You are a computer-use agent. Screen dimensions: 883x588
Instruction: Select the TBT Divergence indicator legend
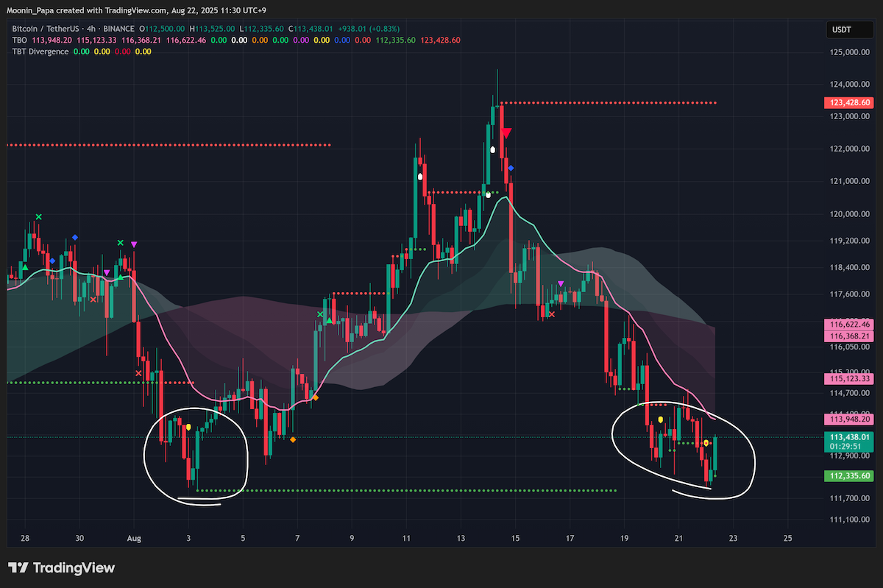coord(40,52)
